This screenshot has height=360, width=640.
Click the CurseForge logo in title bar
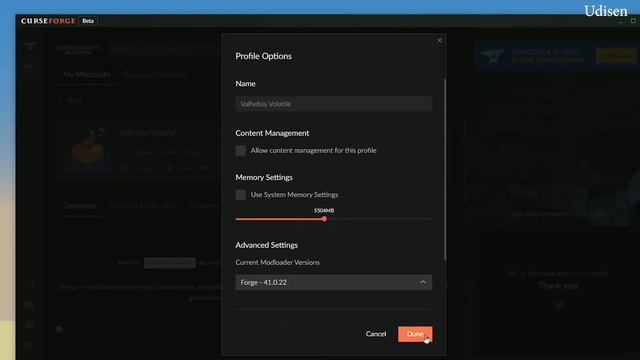[48, 21]
